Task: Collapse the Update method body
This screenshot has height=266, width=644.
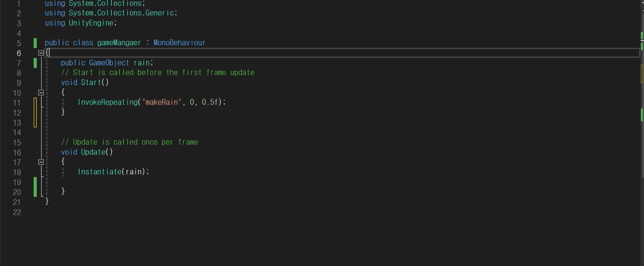Action: (x=41, y=162)
